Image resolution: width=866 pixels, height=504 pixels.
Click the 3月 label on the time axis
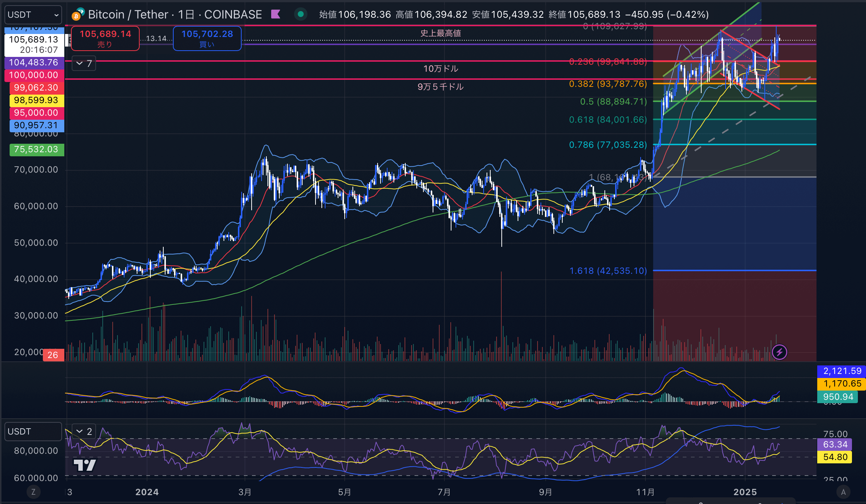[245, 492]
